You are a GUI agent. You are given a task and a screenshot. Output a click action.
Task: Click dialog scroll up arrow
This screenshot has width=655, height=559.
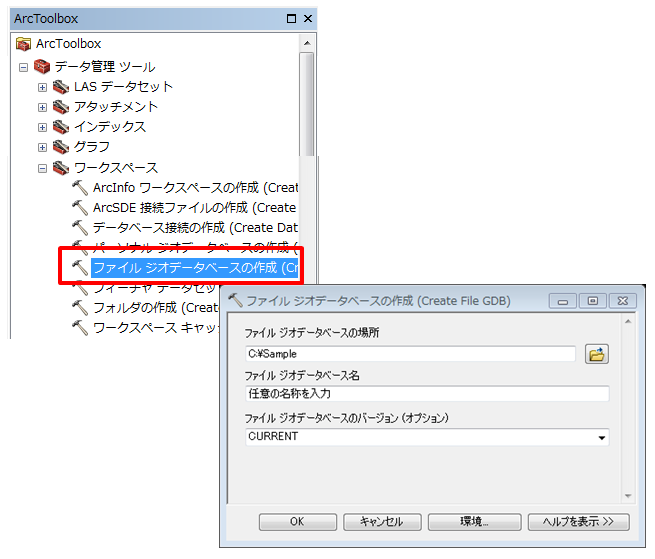(628, 321)
